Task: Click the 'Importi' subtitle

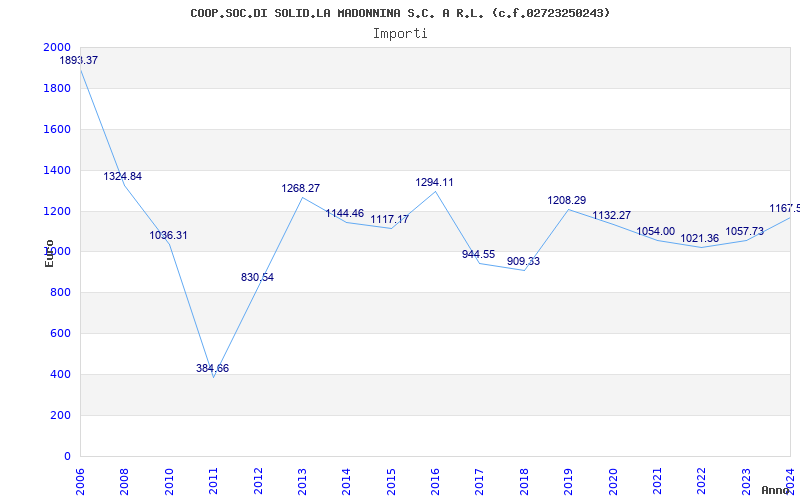Action: [x=400, y=34]
